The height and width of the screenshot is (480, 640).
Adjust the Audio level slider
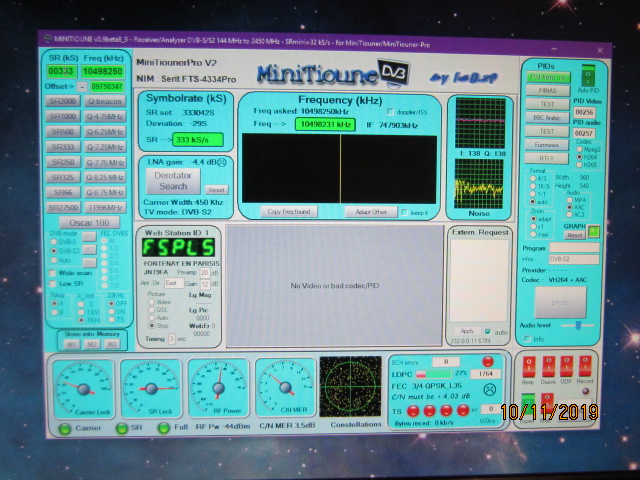coord(578,325)
